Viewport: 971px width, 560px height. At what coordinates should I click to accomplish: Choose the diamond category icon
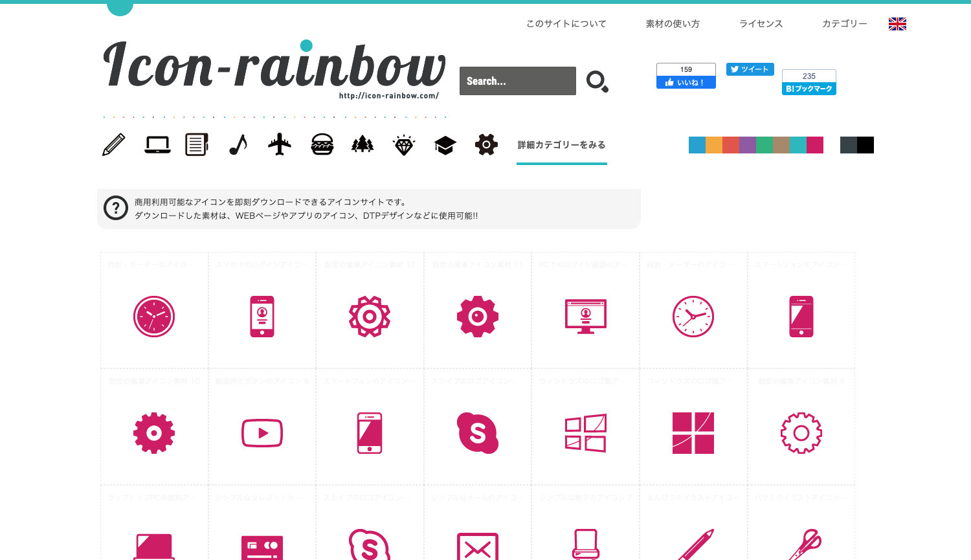click(x=404, y=144)
